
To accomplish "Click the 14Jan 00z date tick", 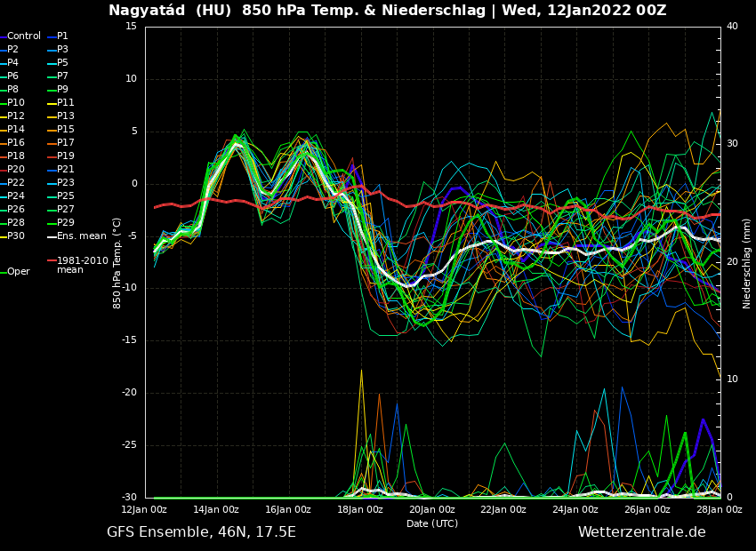I will (x=216, y=510).
